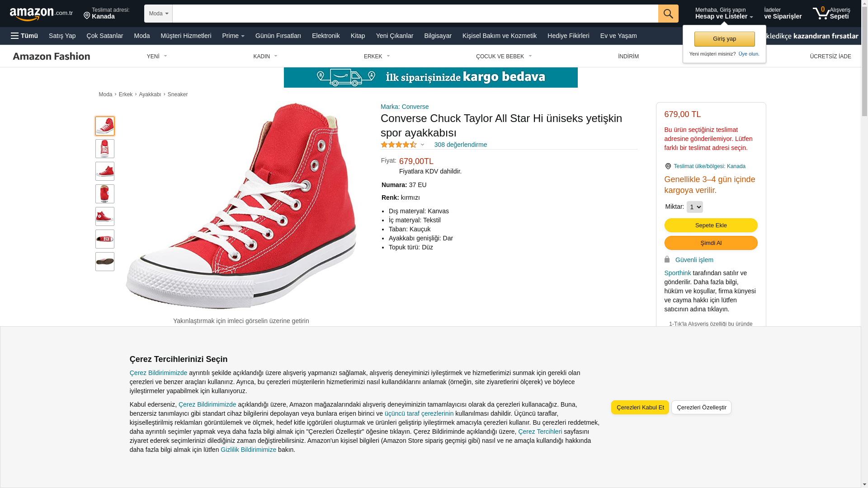Click the magnifying glass search button
The height and width of the screenshot is (488, 868).
point(668,14)
